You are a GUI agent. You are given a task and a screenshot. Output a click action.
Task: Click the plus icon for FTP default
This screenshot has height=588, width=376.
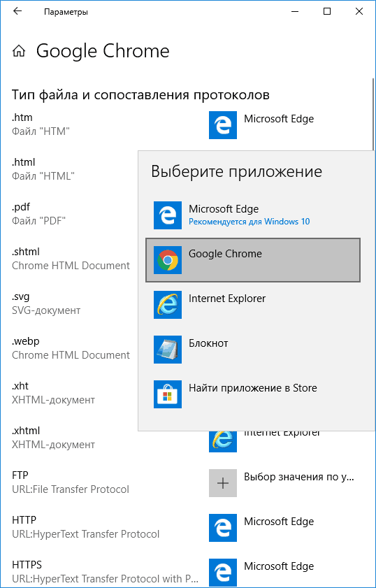[223, 483]
